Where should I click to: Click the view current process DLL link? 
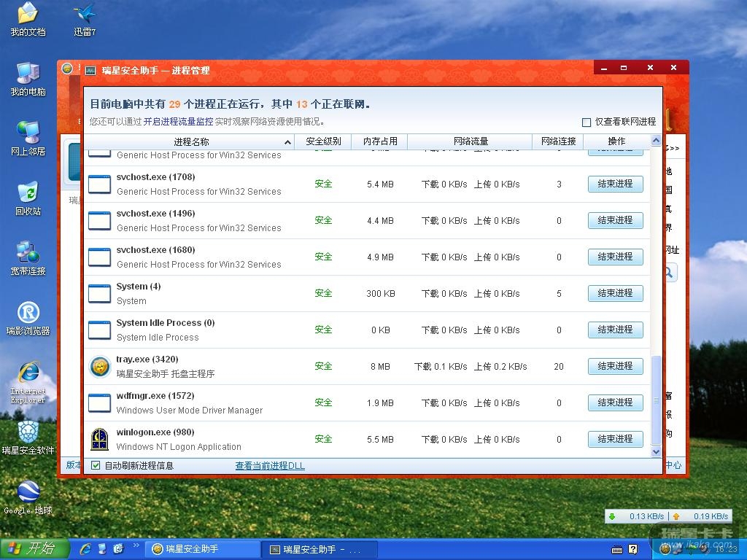click(270, 465)
